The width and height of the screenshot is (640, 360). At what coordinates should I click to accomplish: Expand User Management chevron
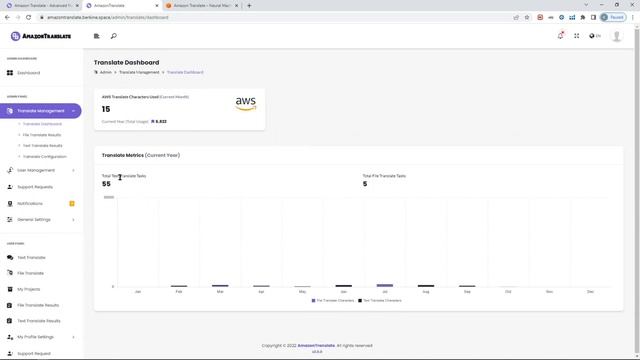(x=73, y=170)
